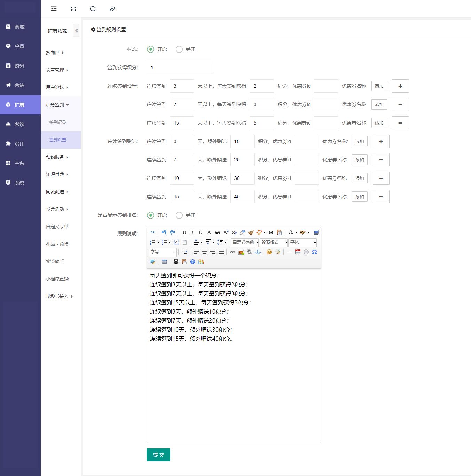Go to 营销 in the main navigation
The height and width of the screenshot is (476, 471).
tap(19, 85)
